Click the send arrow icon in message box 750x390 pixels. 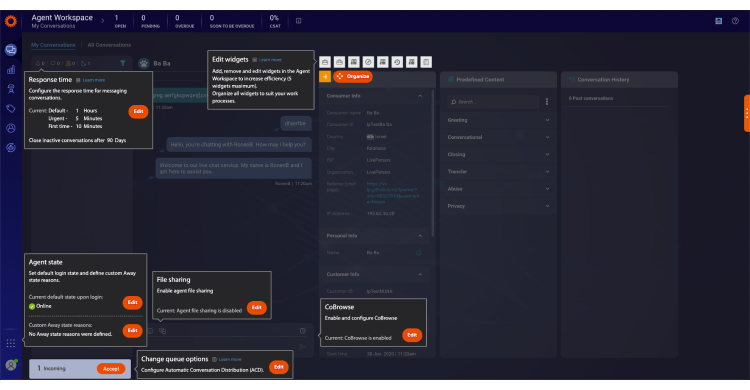(x=302, y=346)
